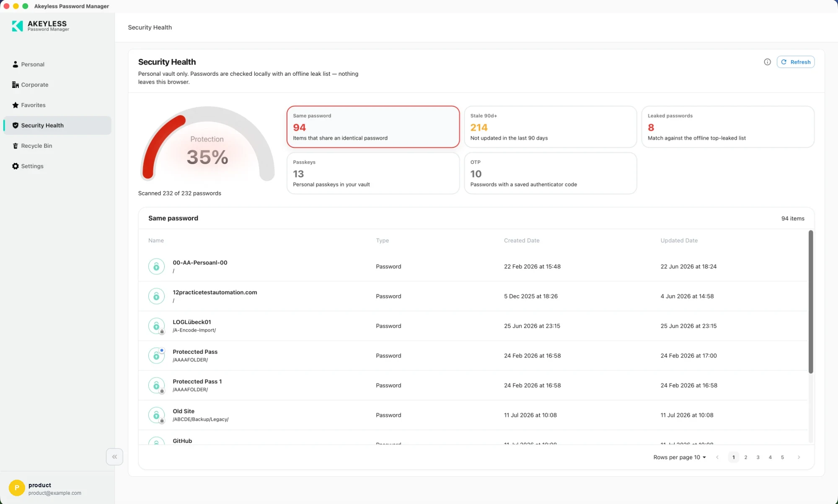Viewport: 838px width, 504px height.
Task: Click the Protection 35% gauge
Action: [x=207, y=144]
